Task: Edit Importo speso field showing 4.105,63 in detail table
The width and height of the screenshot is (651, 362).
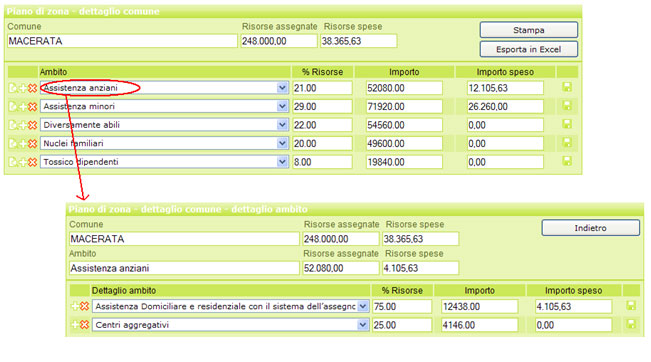Action: [x=573, y=306]
